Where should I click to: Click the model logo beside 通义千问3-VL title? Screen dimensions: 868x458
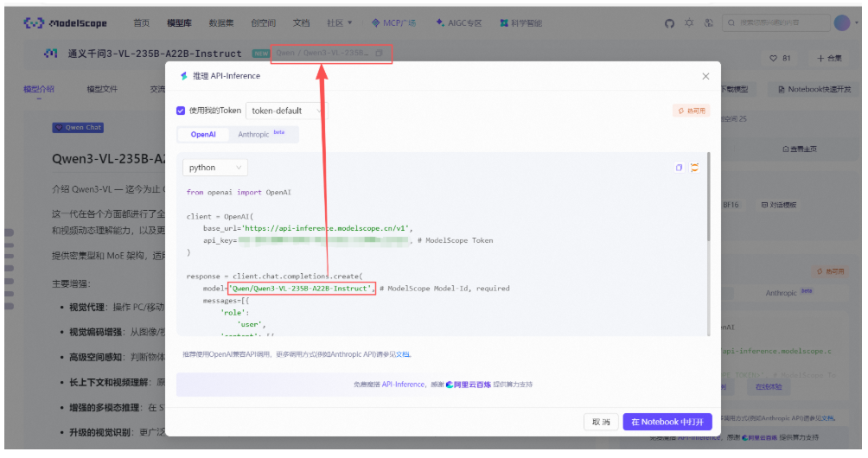coord(50,54)
